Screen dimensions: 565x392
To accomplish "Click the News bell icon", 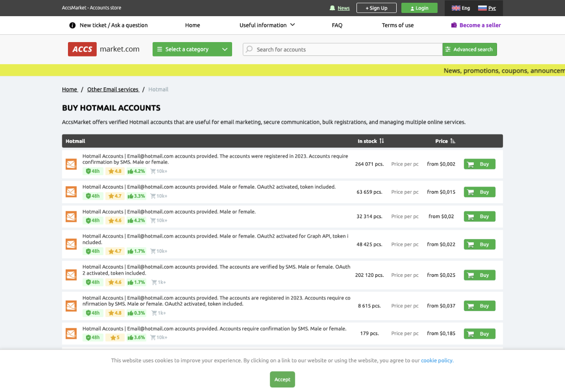I will pos(332,8).
